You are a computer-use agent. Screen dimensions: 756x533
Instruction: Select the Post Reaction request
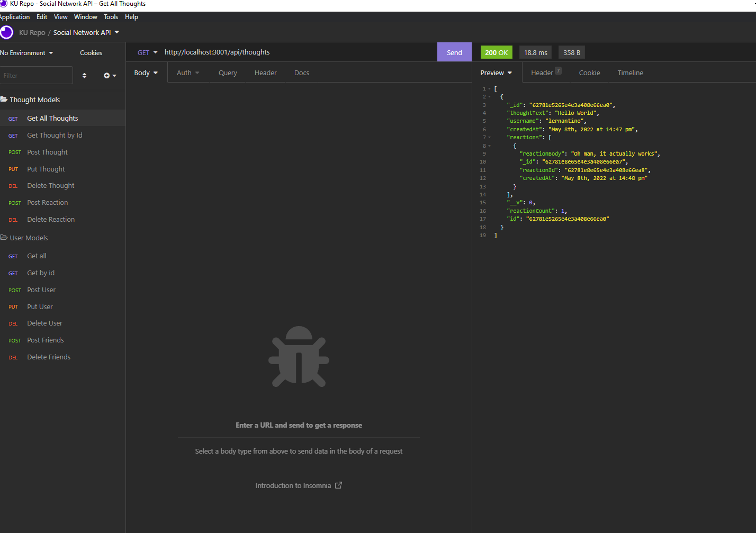coord(47,202)
